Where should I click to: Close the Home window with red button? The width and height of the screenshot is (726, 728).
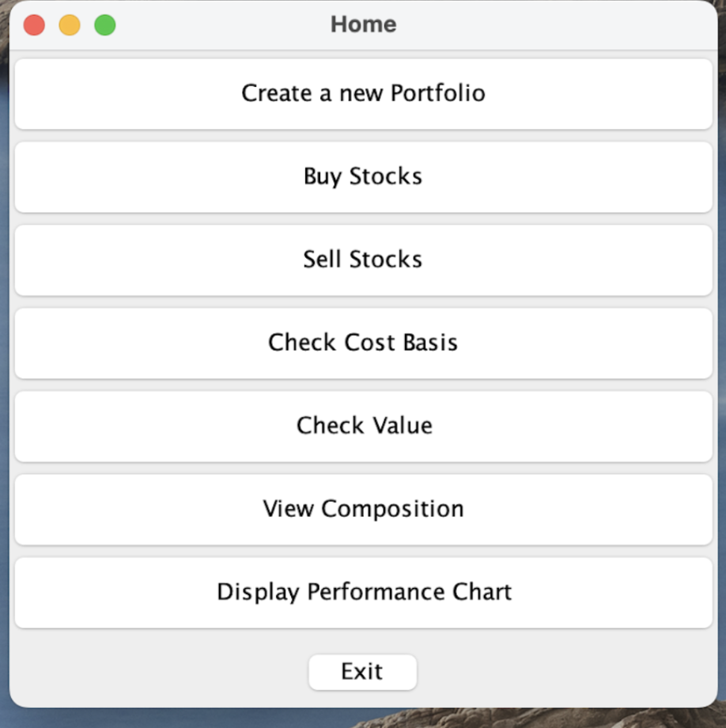[34, 25]
